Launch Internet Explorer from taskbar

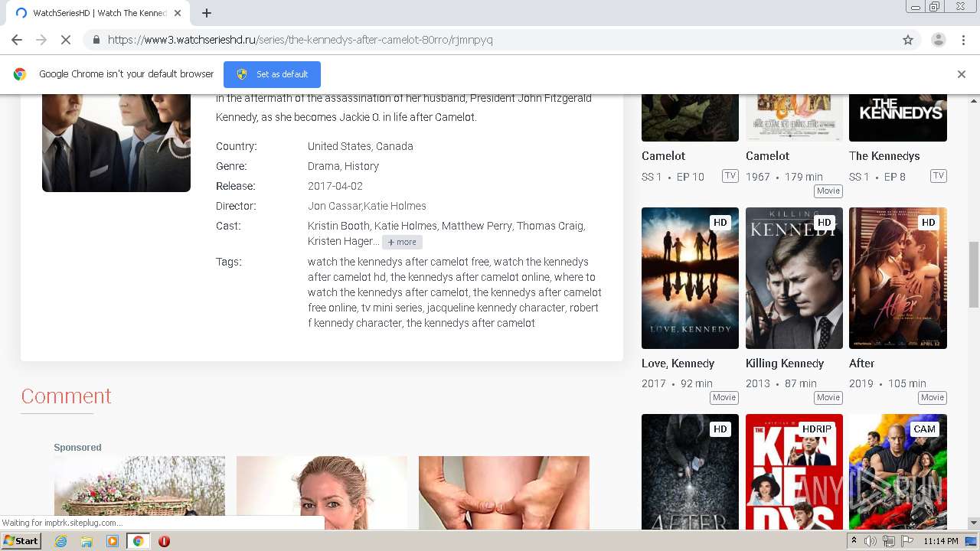[60, 541]
